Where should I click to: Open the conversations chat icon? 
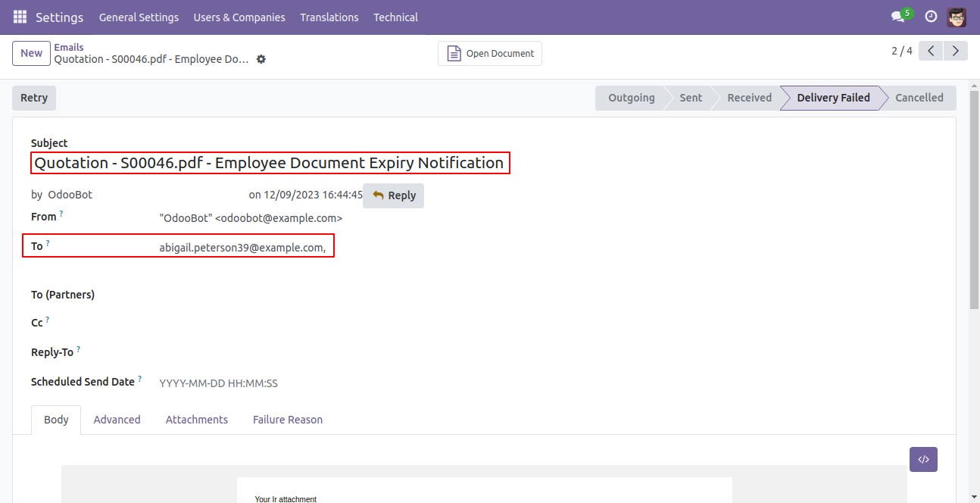point(898,17)
